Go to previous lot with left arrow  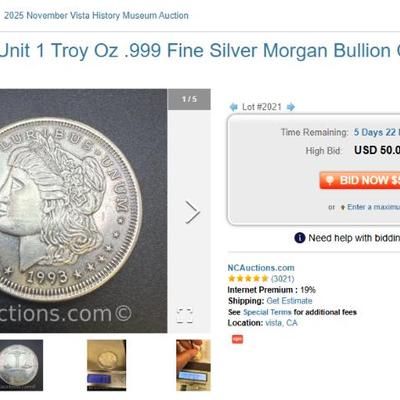233,107
